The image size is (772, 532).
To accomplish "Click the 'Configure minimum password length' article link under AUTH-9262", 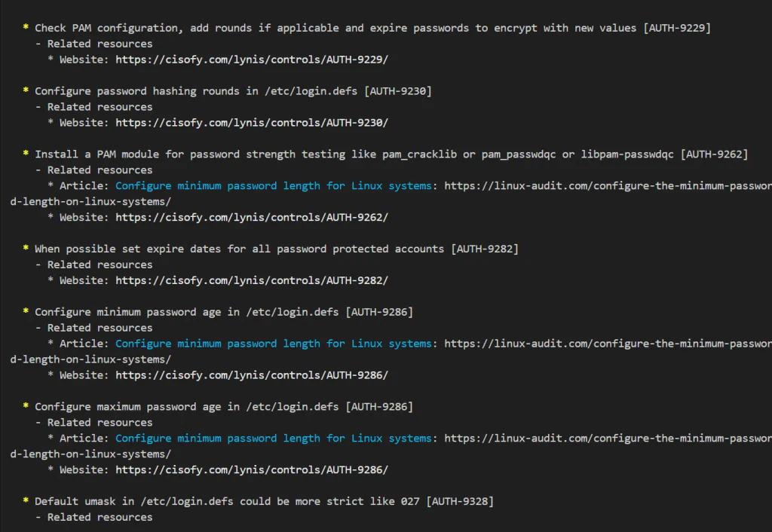I will (x=273, y=185).
